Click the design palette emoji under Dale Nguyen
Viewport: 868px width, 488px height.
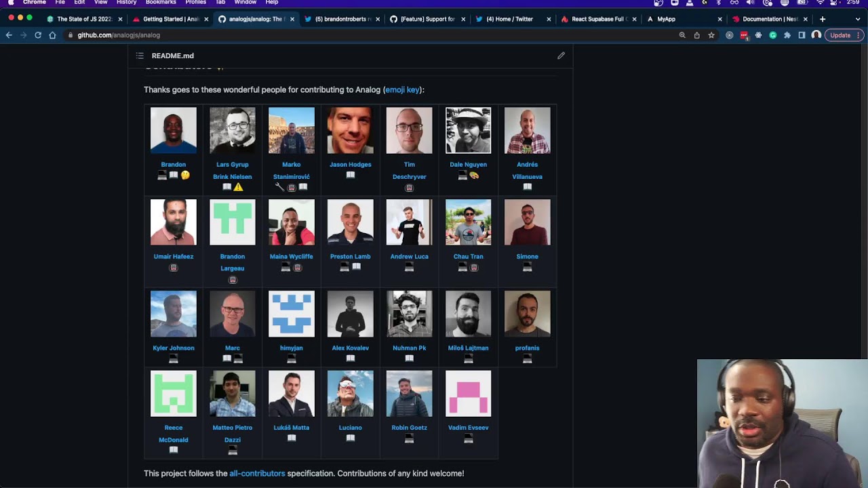tap(474, 175)
